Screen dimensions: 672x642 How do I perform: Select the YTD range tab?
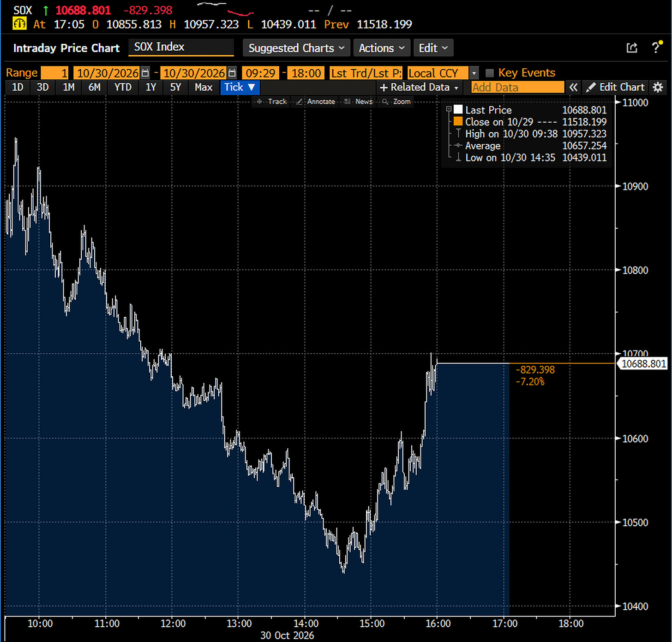[123, 87]
